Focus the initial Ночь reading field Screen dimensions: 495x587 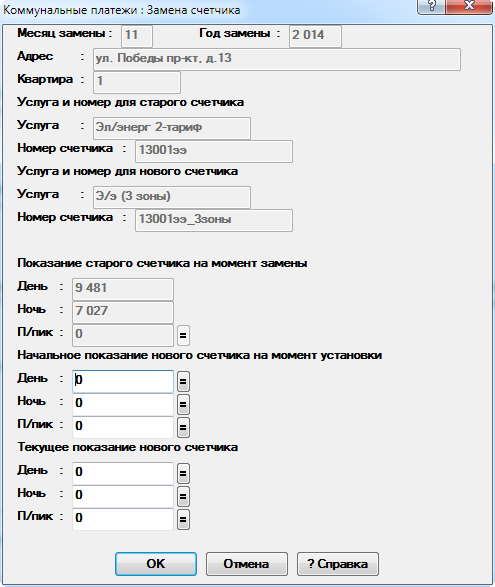[x=123, y=404]
